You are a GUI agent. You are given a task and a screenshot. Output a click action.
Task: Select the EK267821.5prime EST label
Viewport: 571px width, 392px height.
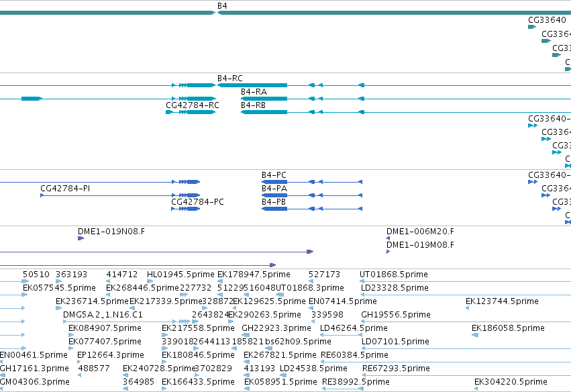point(280,356)
